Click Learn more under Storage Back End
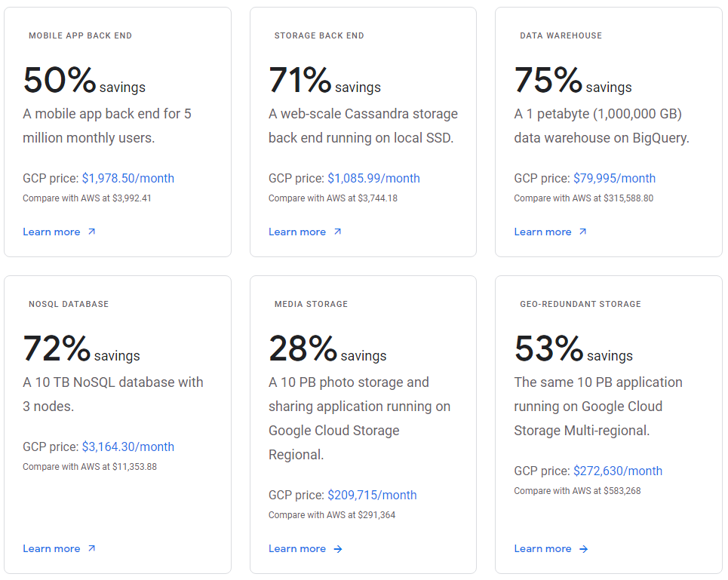 point(297,232)
